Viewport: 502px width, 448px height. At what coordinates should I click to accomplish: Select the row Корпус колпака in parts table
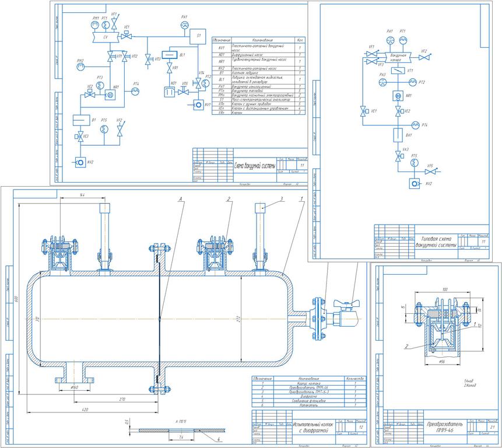click(x=309, y=383)
